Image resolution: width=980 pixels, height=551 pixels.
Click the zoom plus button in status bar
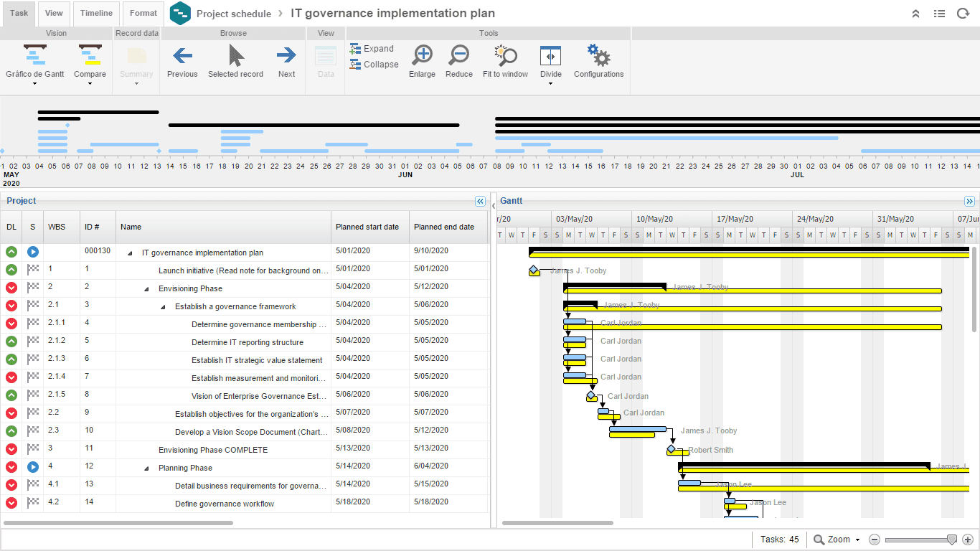coord(967,540)
